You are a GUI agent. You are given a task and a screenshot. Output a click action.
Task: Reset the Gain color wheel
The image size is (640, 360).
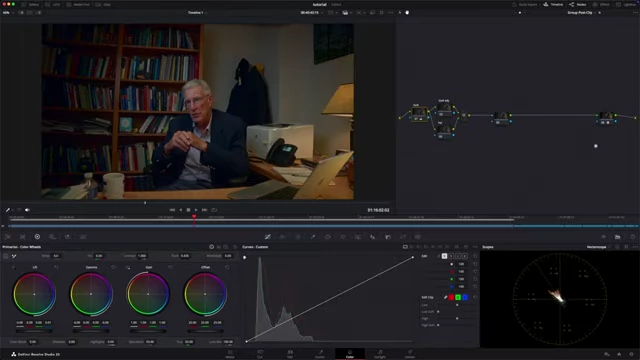click(x=170, y=267)
